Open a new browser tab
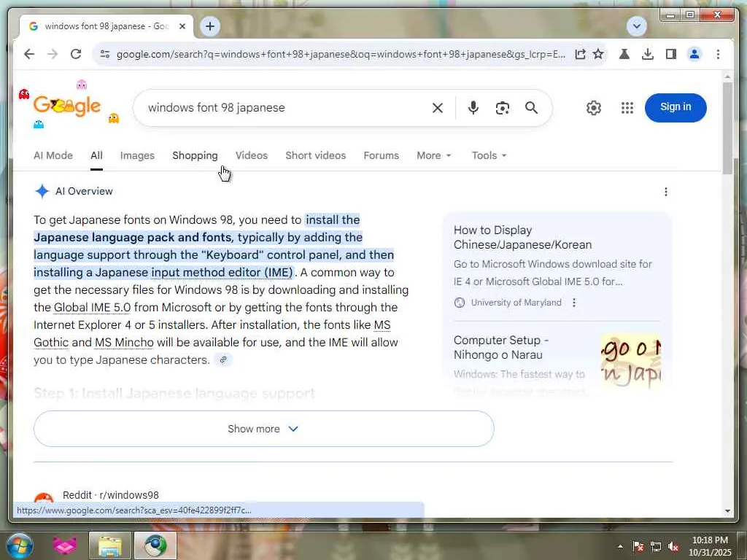The height and width of the screenshot is (560, 747). pos(210,26)
